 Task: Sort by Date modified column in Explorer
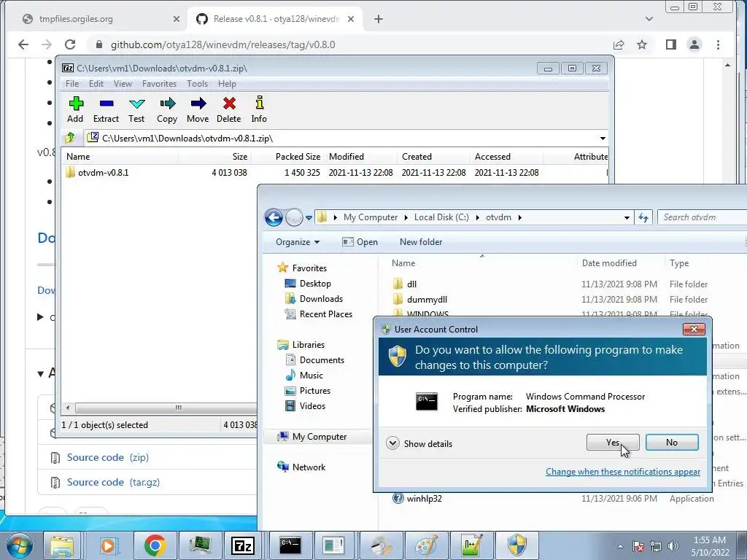[609, 262]
